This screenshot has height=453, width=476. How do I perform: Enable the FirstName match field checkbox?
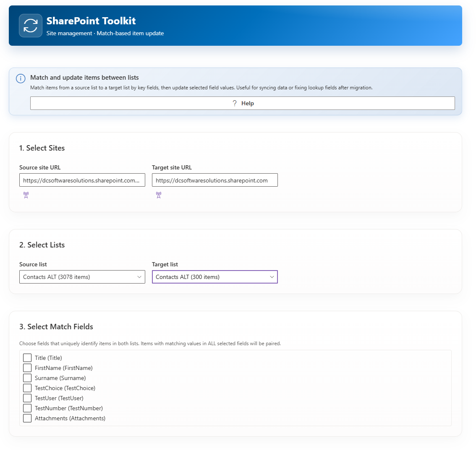tap(27, 368)
